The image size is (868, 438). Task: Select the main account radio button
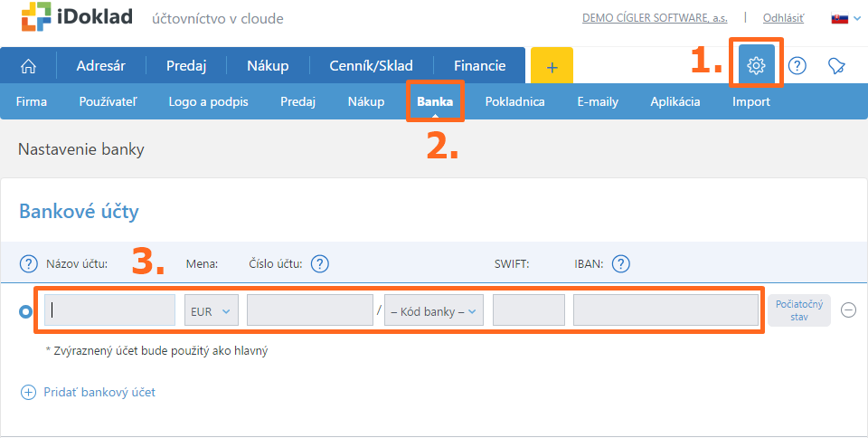26,310
